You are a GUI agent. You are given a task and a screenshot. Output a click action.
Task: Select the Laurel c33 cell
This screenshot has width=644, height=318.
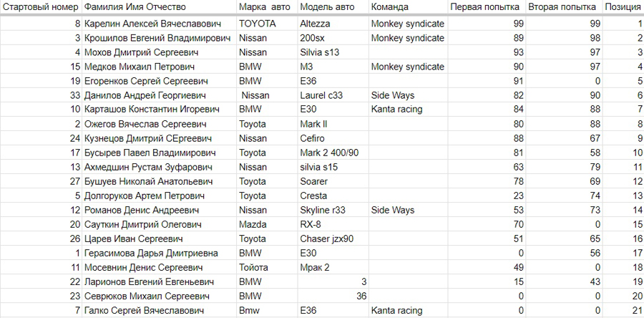coord(333,95)
